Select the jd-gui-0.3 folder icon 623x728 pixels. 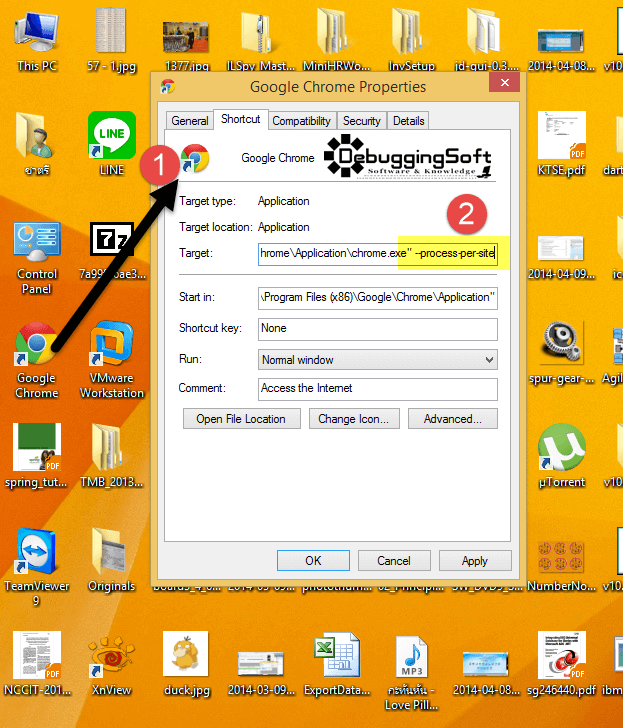(x=484, y=32)
